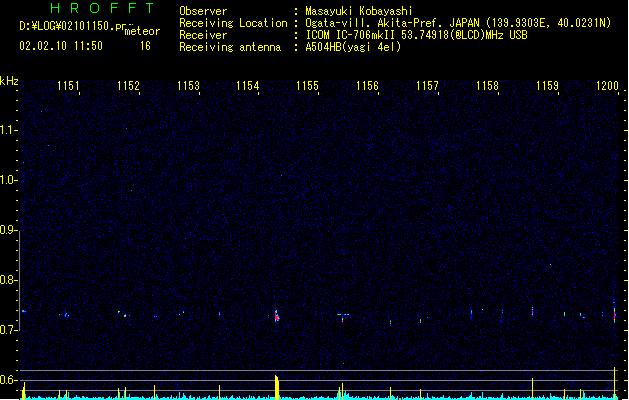629x400 pixels.
Task: Click the meteor count value 16
Action: click(x=145, y=46)
